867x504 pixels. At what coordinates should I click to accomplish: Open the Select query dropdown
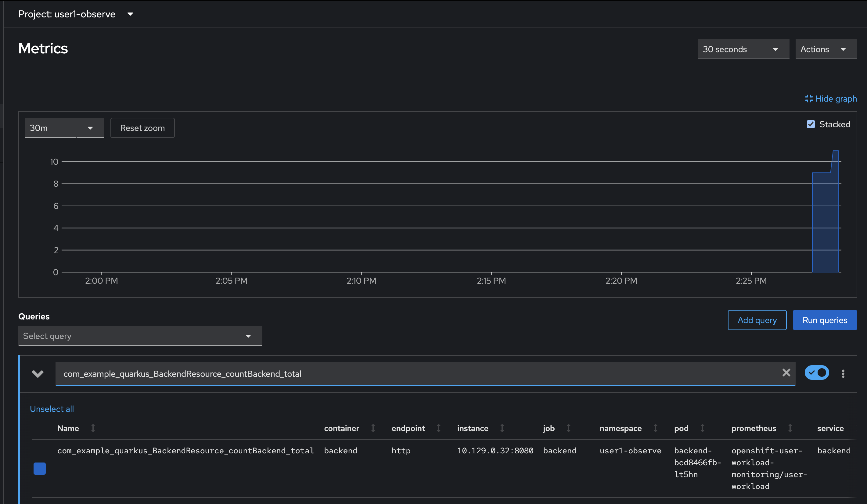click(140, 336)
